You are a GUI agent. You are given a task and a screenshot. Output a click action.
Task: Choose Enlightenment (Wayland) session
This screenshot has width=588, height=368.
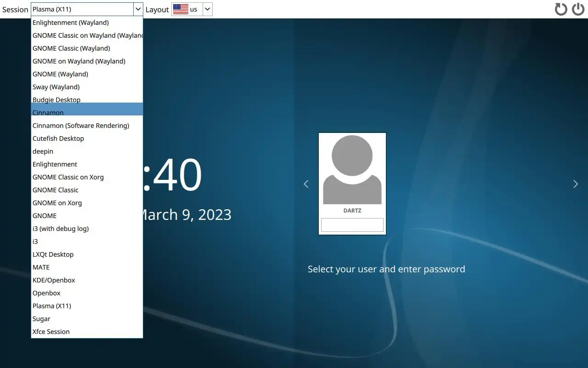pyautogui.click(x=87, y=23)
